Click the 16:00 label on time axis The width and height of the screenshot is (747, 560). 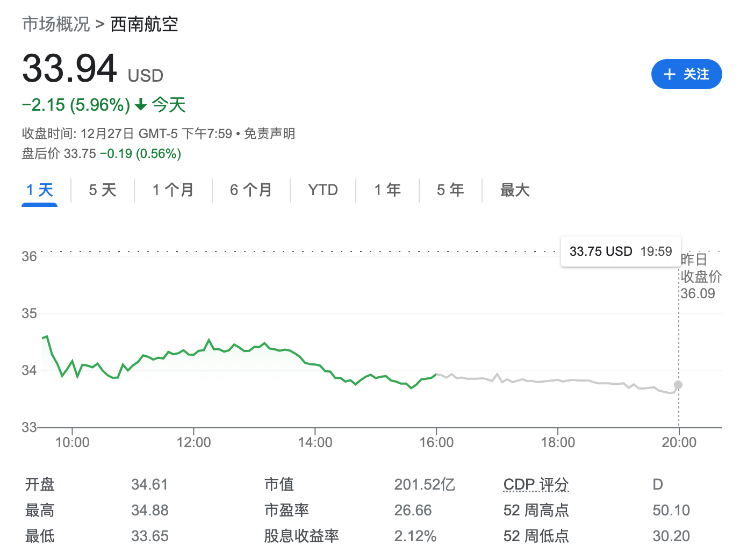click(436, 443)
